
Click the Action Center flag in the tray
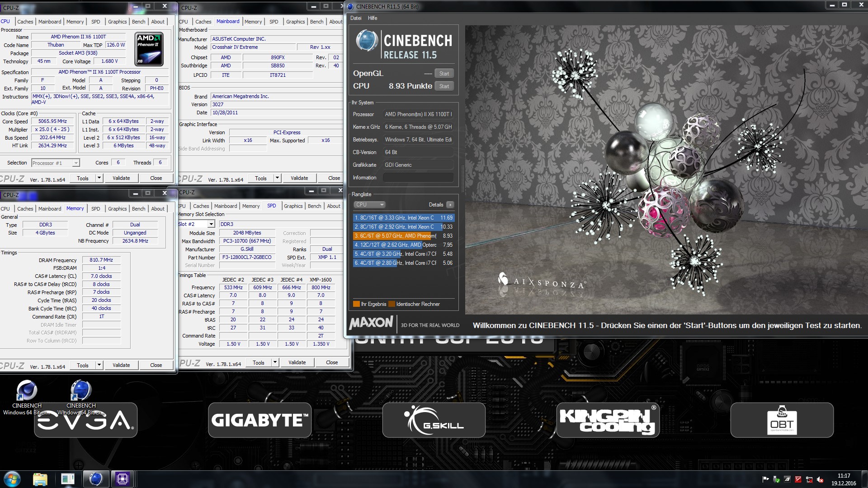(x=765, y=479)
